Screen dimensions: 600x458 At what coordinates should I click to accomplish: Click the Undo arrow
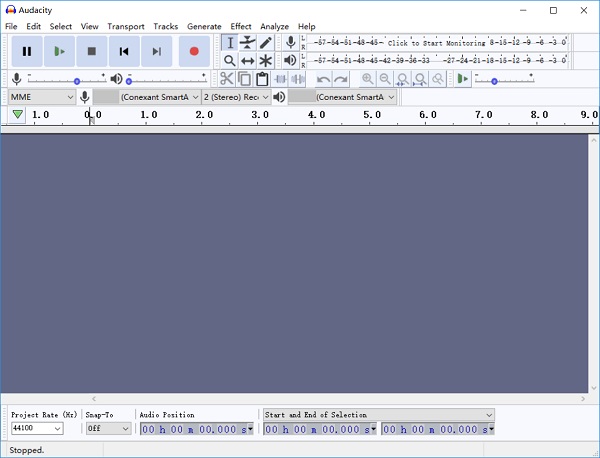pos(323,79)
